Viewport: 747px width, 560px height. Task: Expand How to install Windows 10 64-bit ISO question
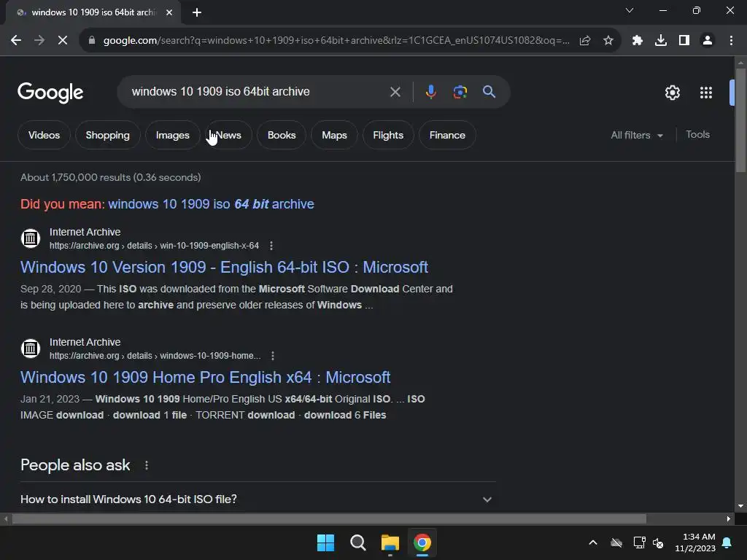(258, 499)
